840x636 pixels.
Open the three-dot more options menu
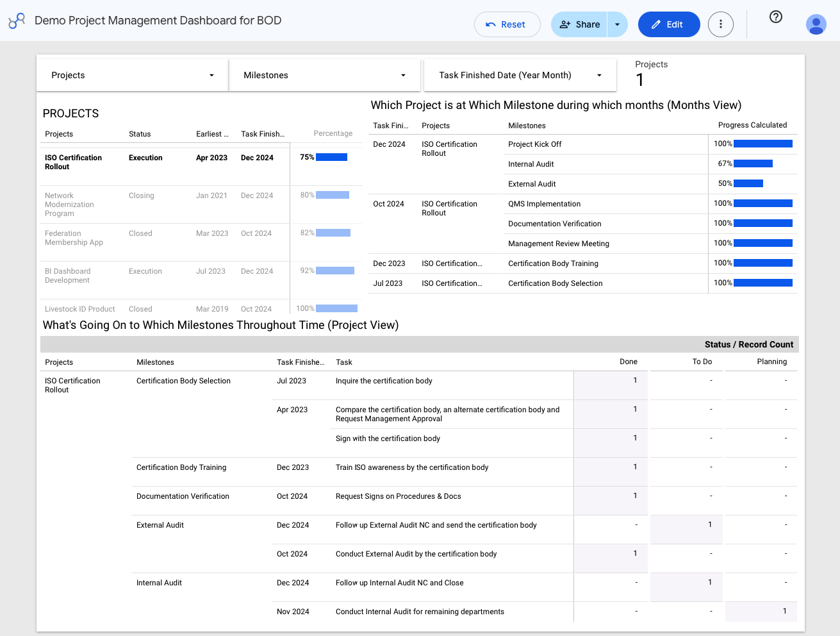[x=721, y=24]
